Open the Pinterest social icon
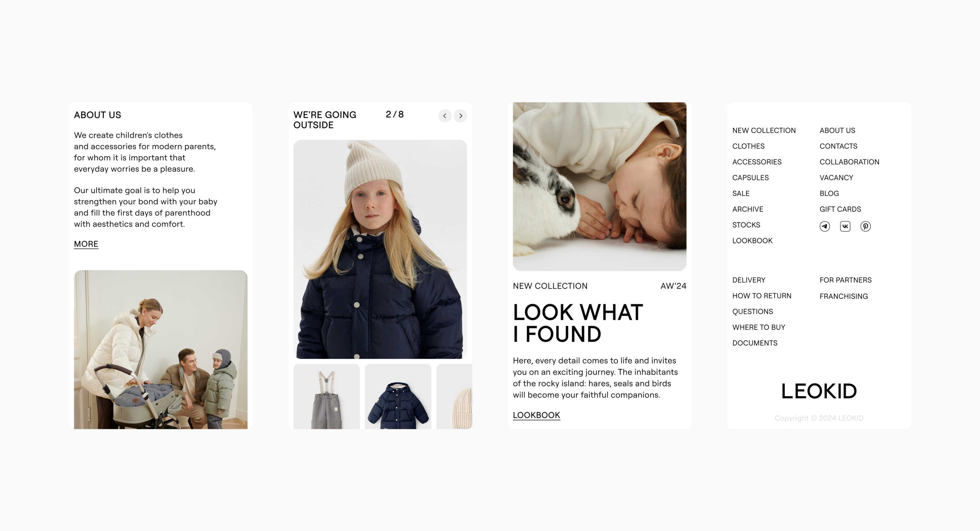980x531 pixels. (x=865, y=226)
